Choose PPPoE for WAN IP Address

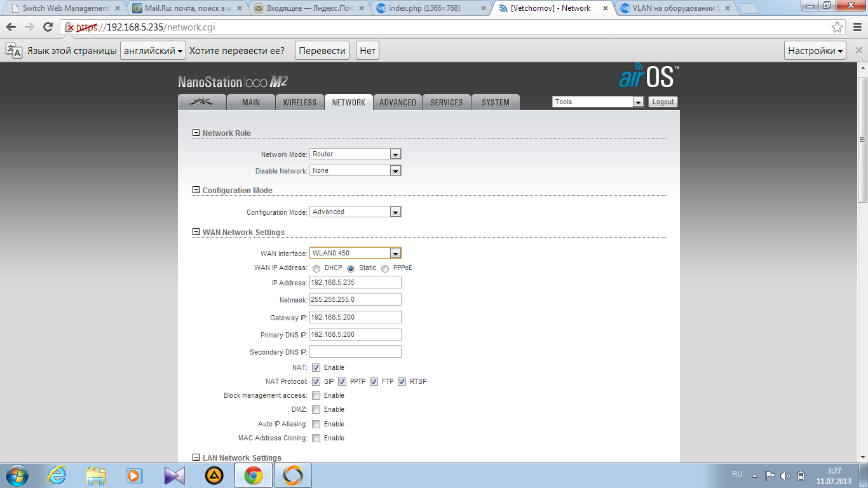tap(385, 268)
